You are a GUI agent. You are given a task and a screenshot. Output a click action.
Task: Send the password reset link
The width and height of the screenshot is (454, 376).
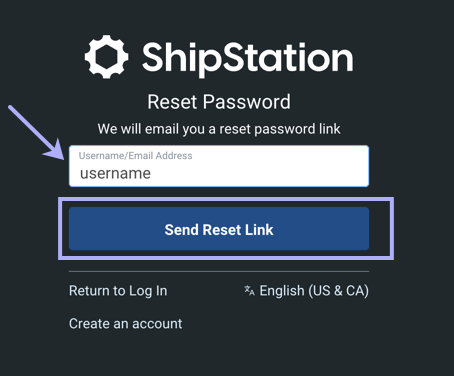[219, 229]
